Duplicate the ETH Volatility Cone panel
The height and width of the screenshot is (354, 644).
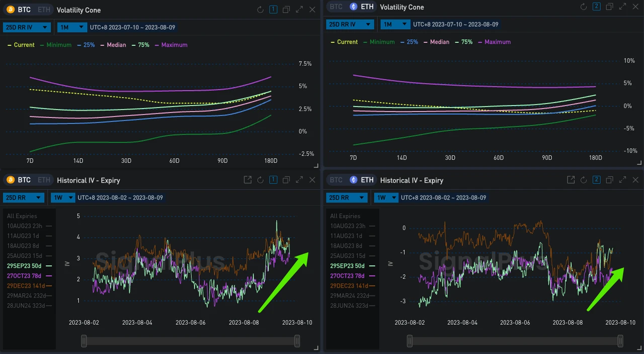[610, 7]
